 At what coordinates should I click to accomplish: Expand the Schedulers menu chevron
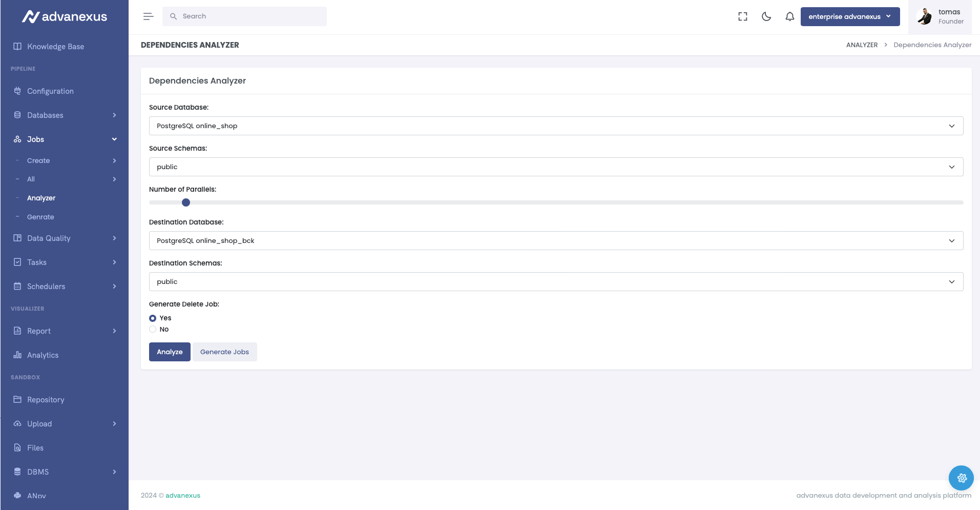[114, 287]
